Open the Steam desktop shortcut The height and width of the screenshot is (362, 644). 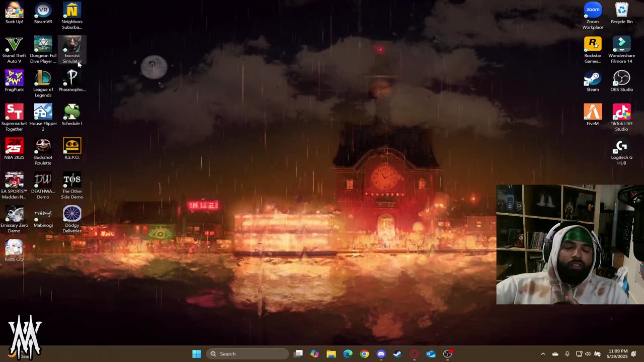(593, 81)
